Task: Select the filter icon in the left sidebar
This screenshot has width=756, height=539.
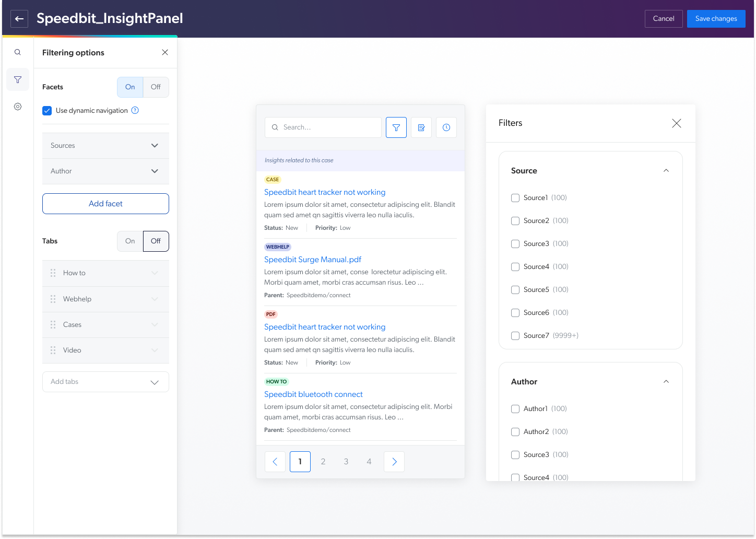Action: [x=18, y=79]
